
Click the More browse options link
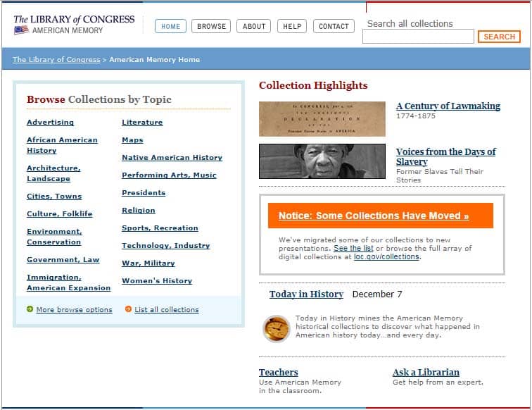[75, 309]
